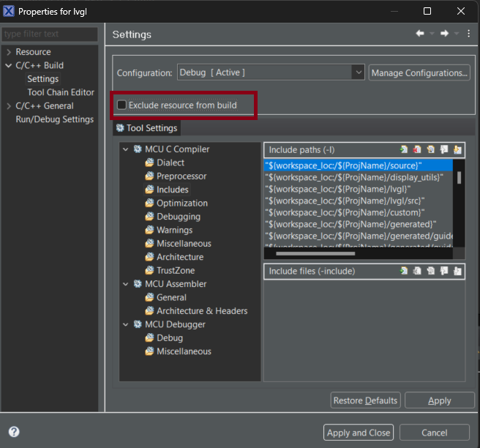
Task: Click the Move Down icon for Include paths
Action: pos(458,149)
